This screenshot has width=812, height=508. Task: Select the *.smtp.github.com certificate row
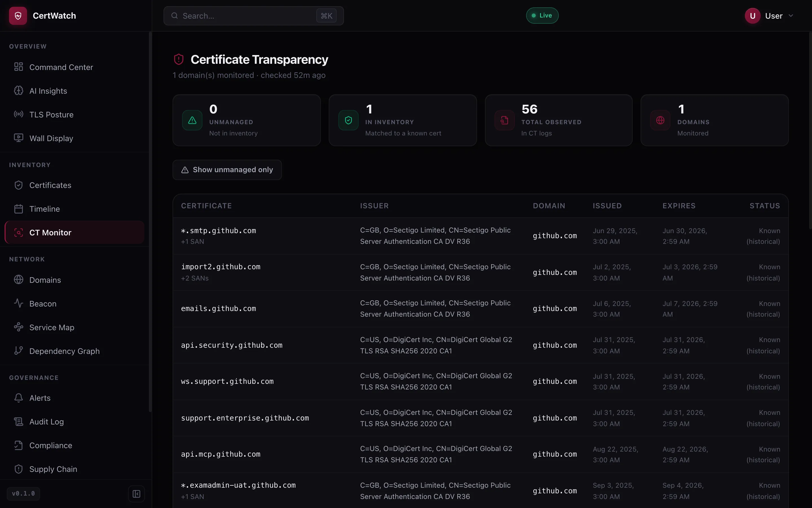[x=480, y=236]
